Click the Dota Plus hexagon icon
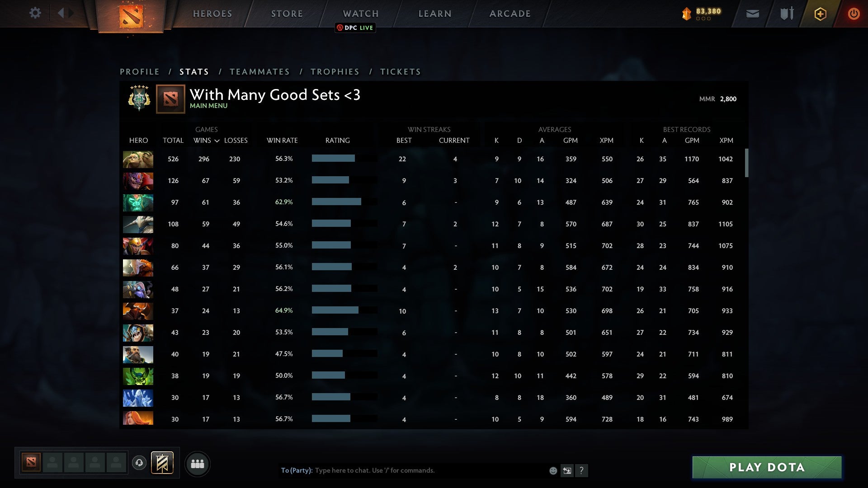The width and height of the screenshot is (868, 488). [x=820, y=14]
